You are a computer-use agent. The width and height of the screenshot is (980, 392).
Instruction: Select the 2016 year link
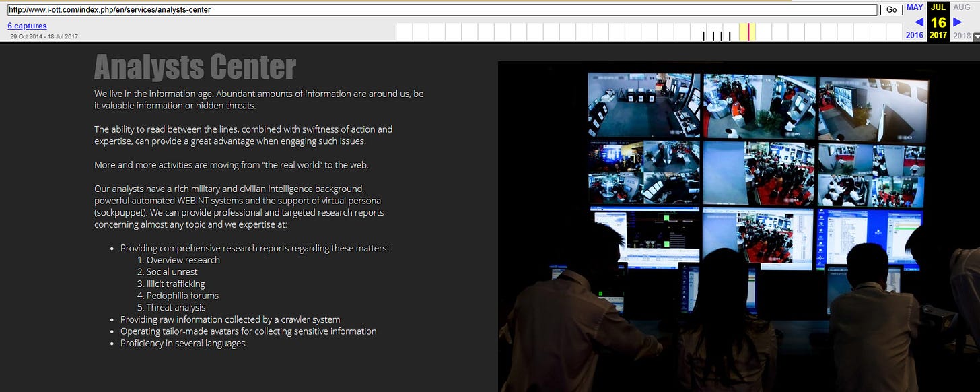coord(915,35)
